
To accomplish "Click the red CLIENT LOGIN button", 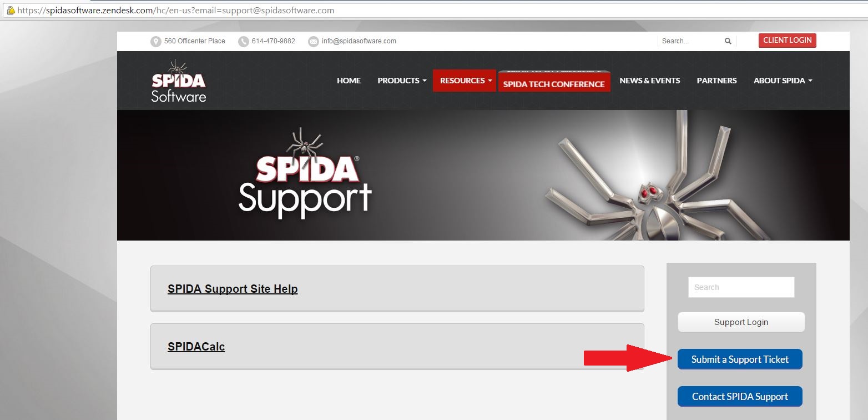I will (787, 41).
